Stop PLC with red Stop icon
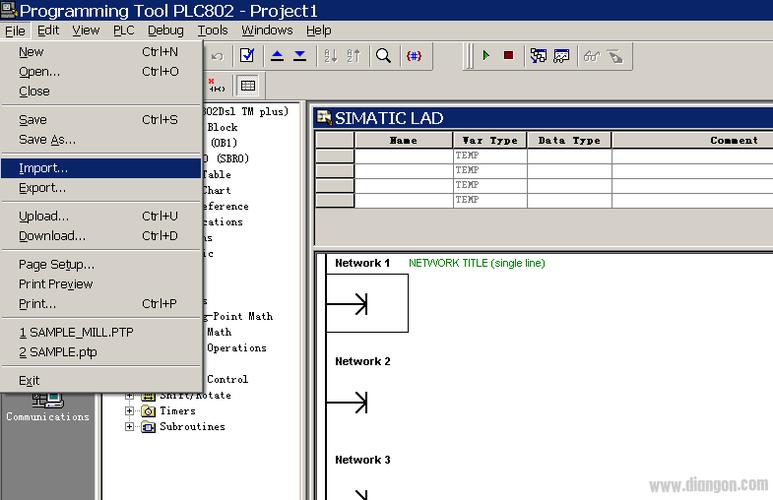The image size is (773, 500). click(x=508, y=55)
